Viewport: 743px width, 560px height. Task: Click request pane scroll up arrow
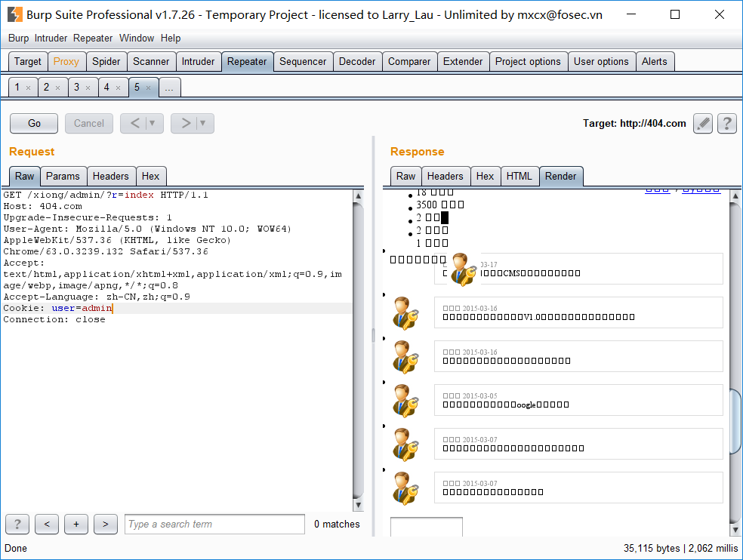click(x=358, y=195)
